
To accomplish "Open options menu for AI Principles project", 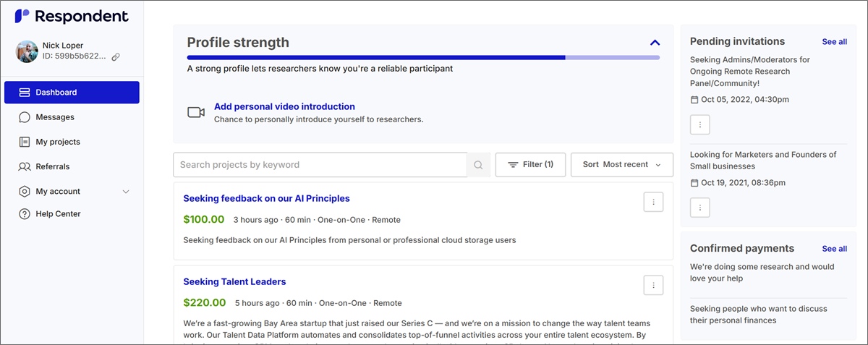I will pos(653,203).
